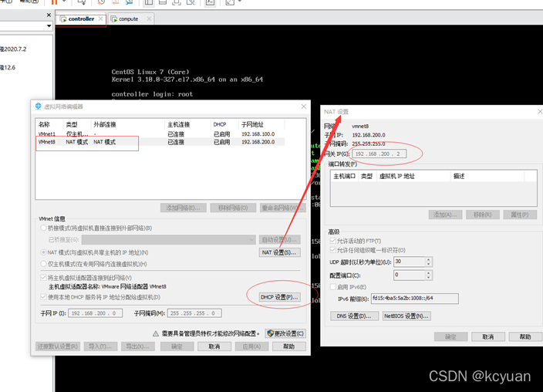This screenshot has height=392, width=543.
Task: Open the console view toolbar icon
Action: coord(210,2)
